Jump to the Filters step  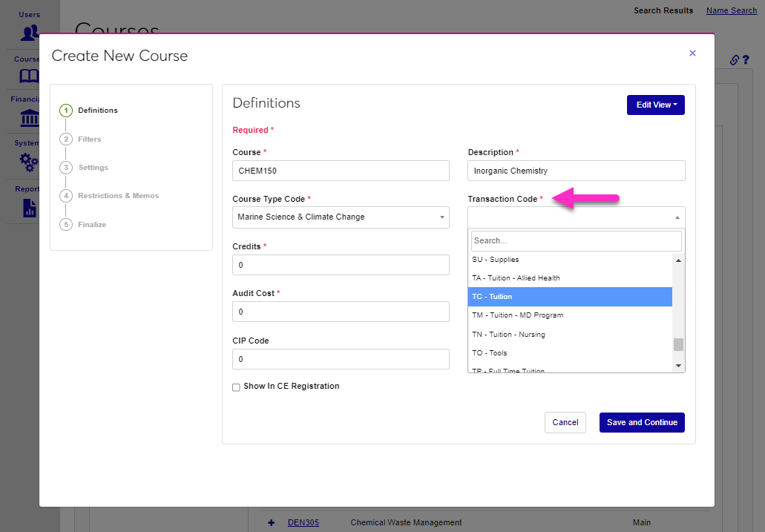coord(89,139)
